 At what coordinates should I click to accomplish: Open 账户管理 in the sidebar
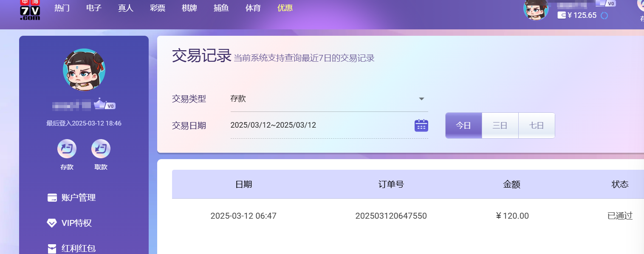pyautogui.click(x=78, y=197)
